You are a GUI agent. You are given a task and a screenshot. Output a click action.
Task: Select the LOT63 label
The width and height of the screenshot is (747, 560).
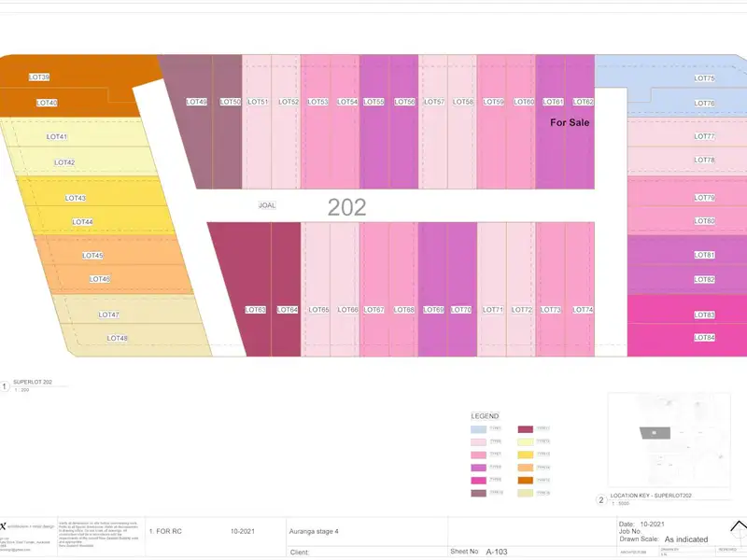[255, 310]
